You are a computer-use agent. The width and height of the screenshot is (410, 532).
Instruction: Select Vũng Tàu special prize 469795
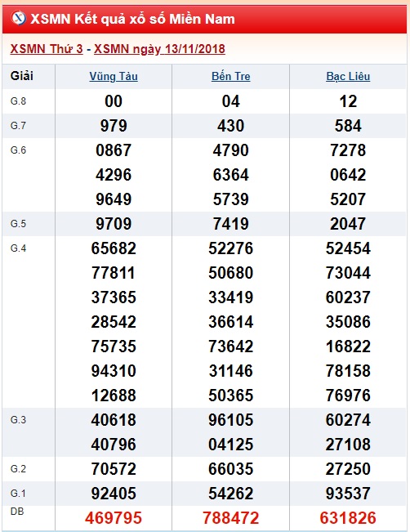(x=114, y=518)
